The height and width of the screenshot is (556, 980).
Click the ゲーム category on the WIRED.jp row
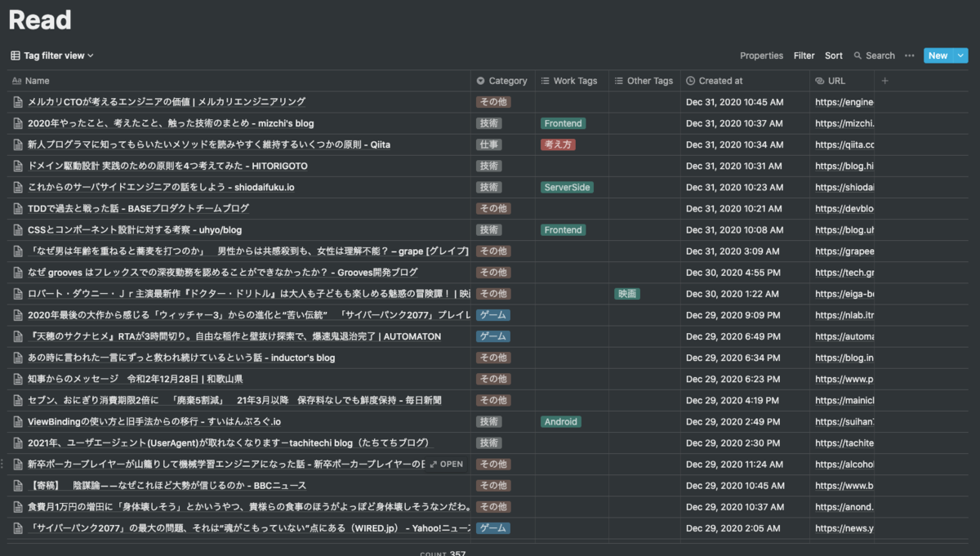tap(493, 527)
